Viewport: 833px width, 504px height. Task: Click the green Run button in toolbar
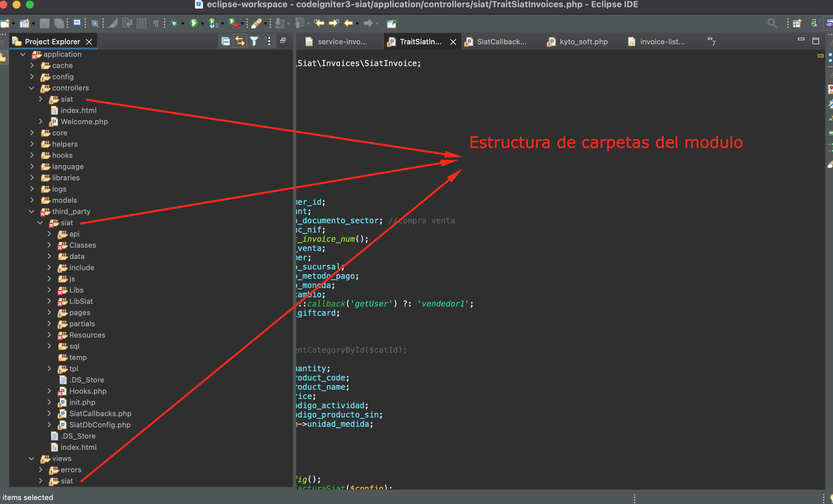[194, 23]
